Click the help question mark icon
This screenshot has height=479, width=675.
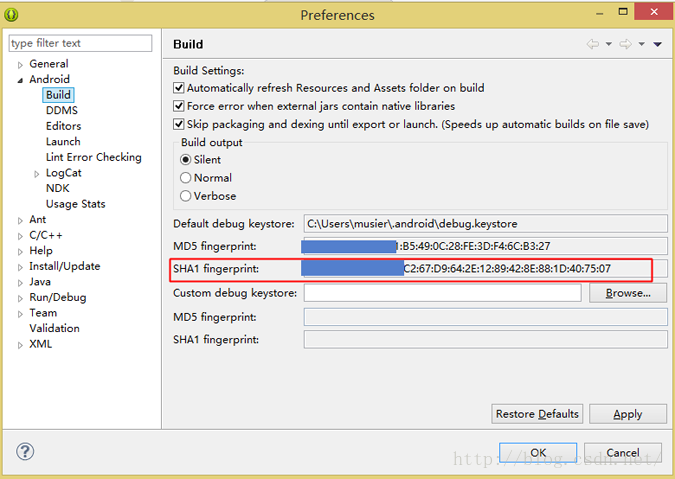[x=25, y=452]
